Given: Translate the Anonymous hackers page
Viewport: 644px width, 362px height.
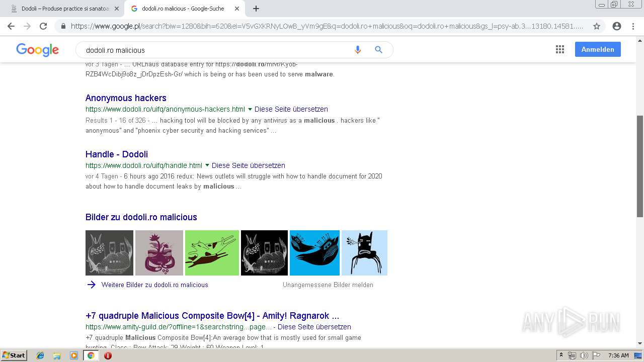Looking at the screenshot, I should click(291, 109).
